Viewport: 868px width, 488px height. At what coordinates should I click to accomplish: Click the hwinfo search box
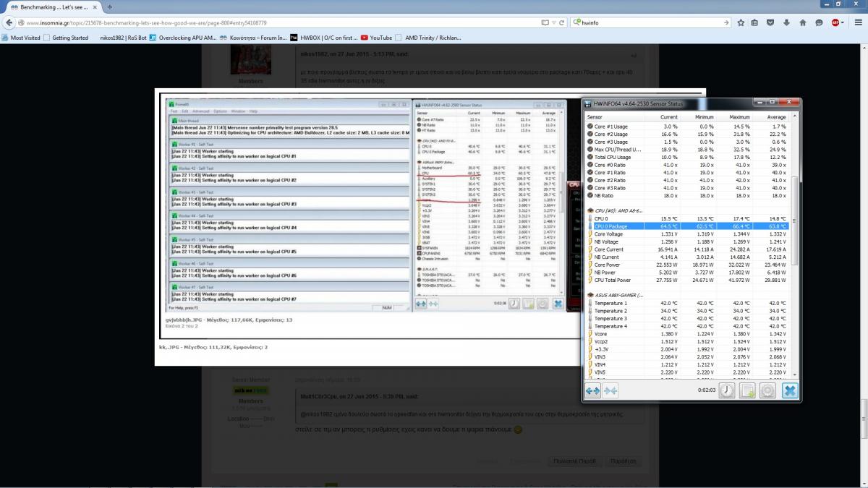tap(650, 22)
